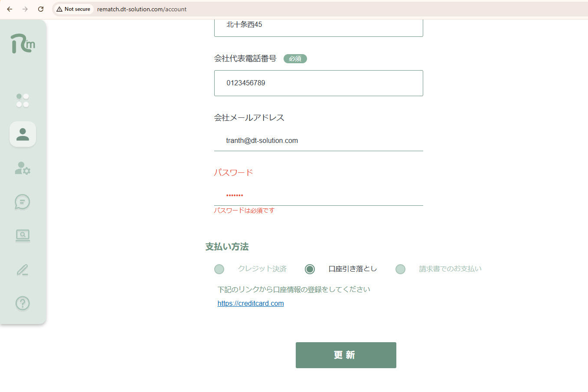The height and width of the screenshot is (392, 588).
Task: Reload the page with refresh button
Action: tap(41, 9)
